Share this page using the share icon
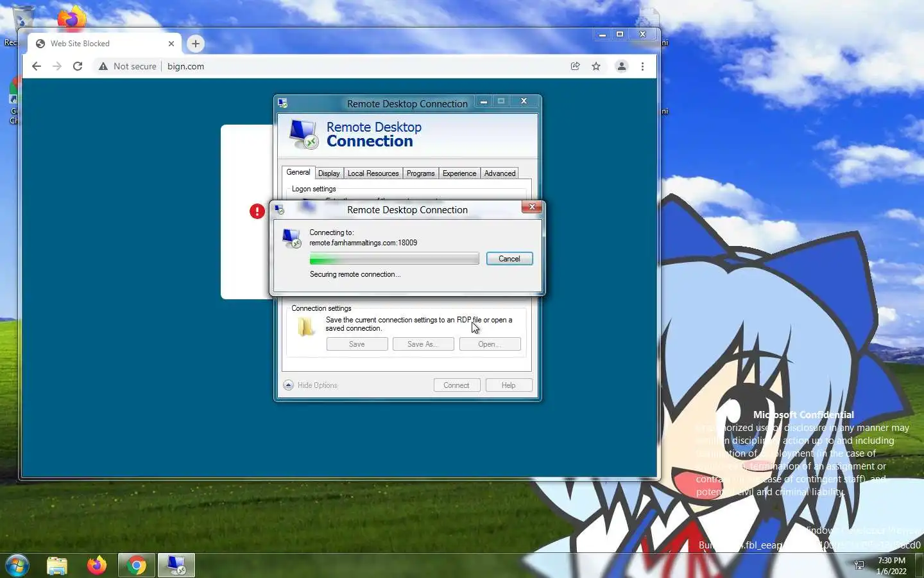 pyautogui.click(x=575, y=66)
